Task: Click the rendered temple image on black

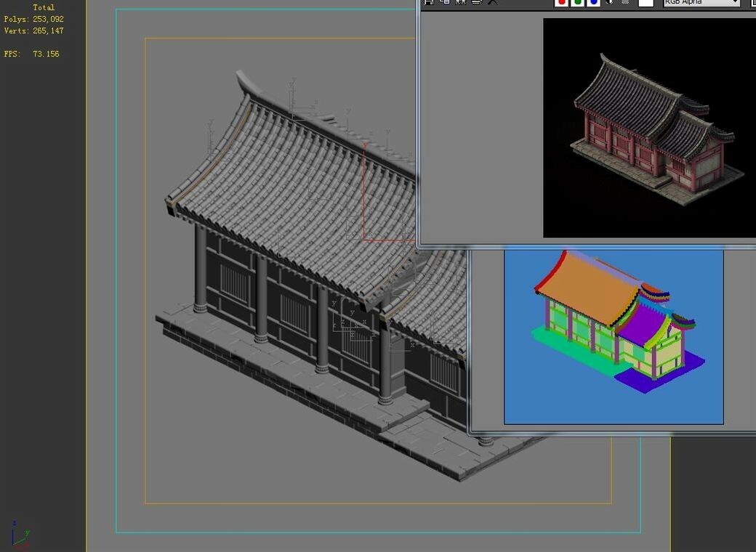Action: click(x=649, y=128)
